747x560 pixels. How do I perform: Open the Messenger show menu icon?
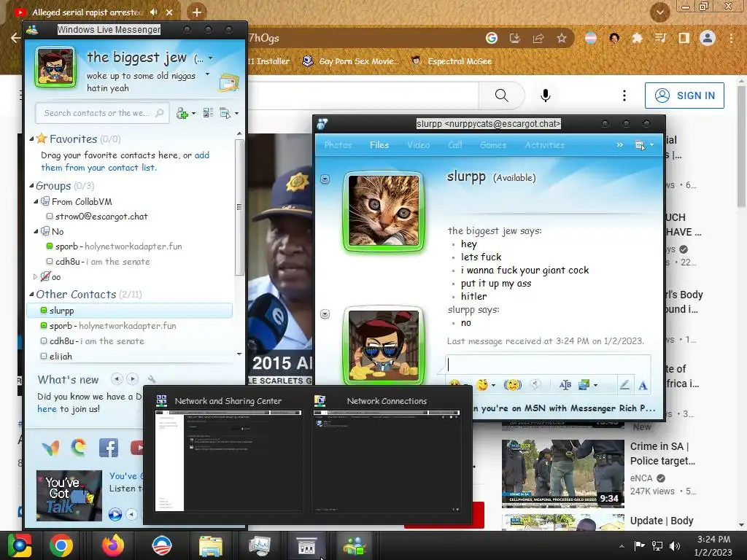(225, 113)
